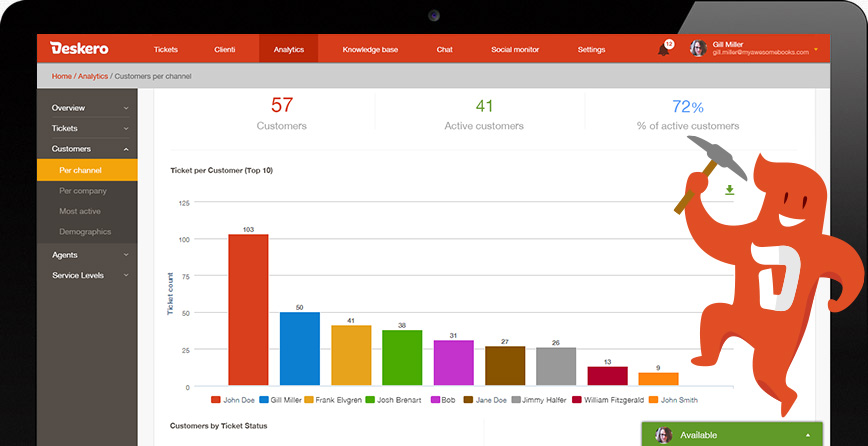
Task: Open the Tickets menu in the top bar
Action: [166, 49]
